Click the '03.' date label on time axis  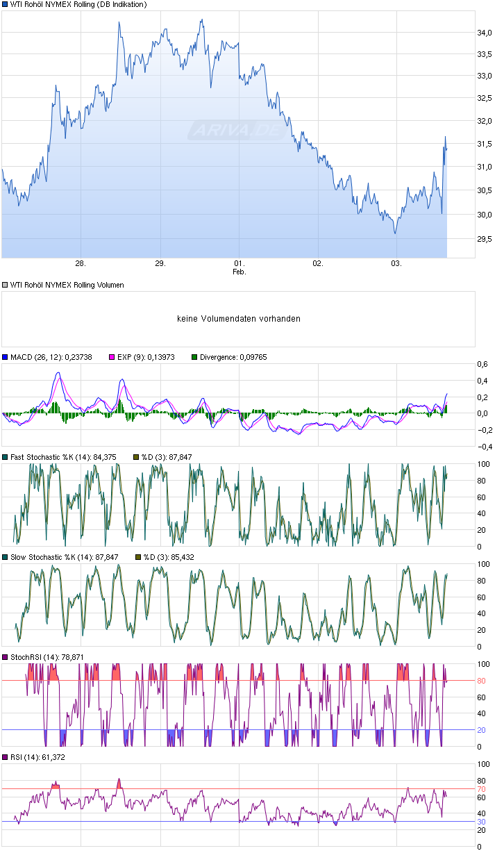(396, 264)
